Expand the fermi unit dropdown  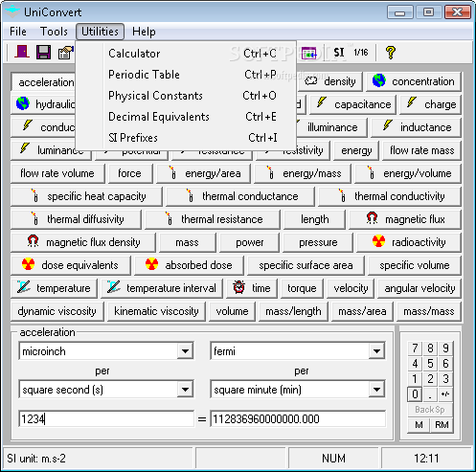pyautogui.click(x=376, y=351)
